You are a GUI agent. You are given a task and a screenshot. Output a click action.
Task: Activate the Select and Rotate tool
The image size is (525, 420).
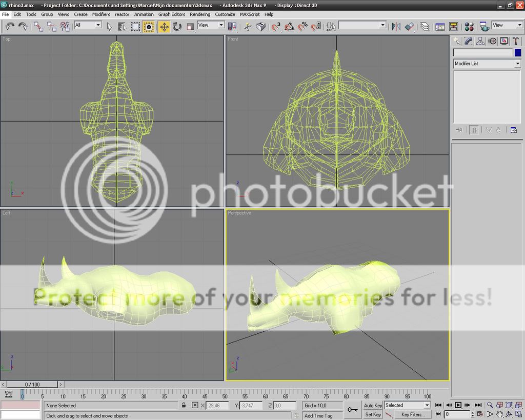click(x=177, y=26)
